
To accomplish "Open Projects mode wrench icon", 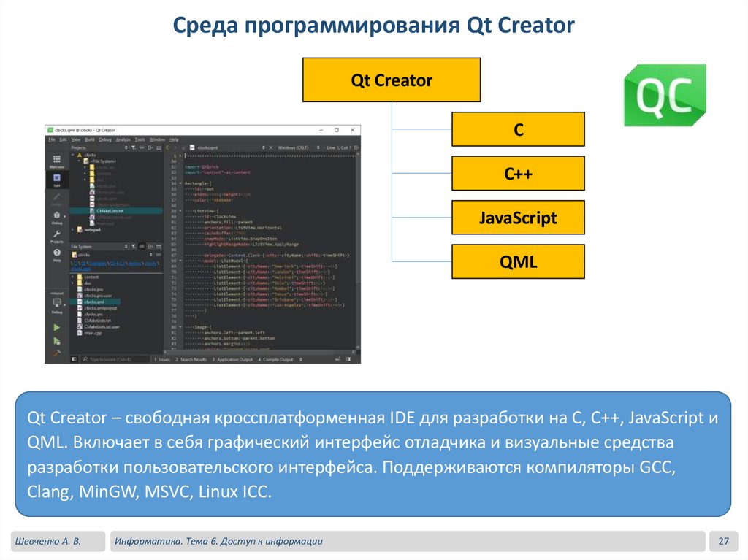I will point(57,236).
